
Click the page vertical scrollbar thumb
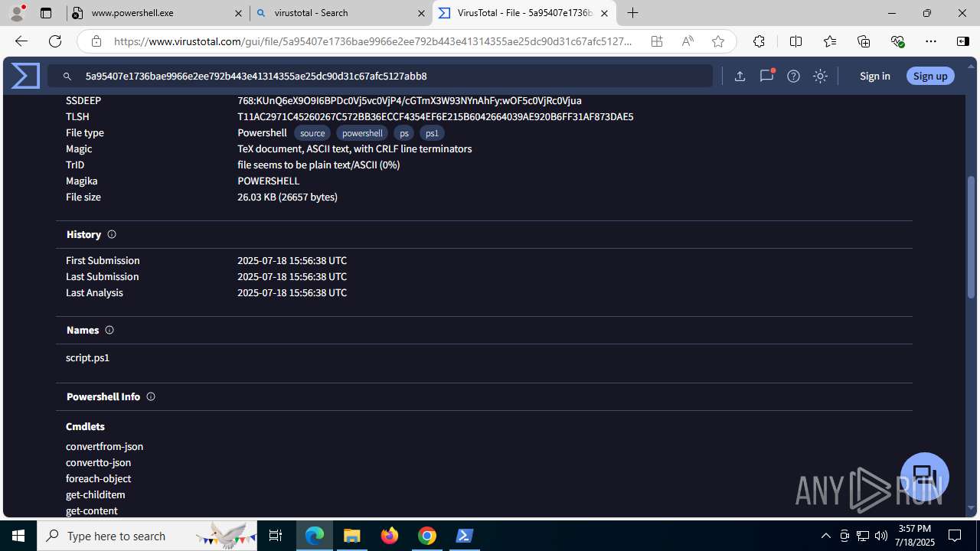(972, 237)
